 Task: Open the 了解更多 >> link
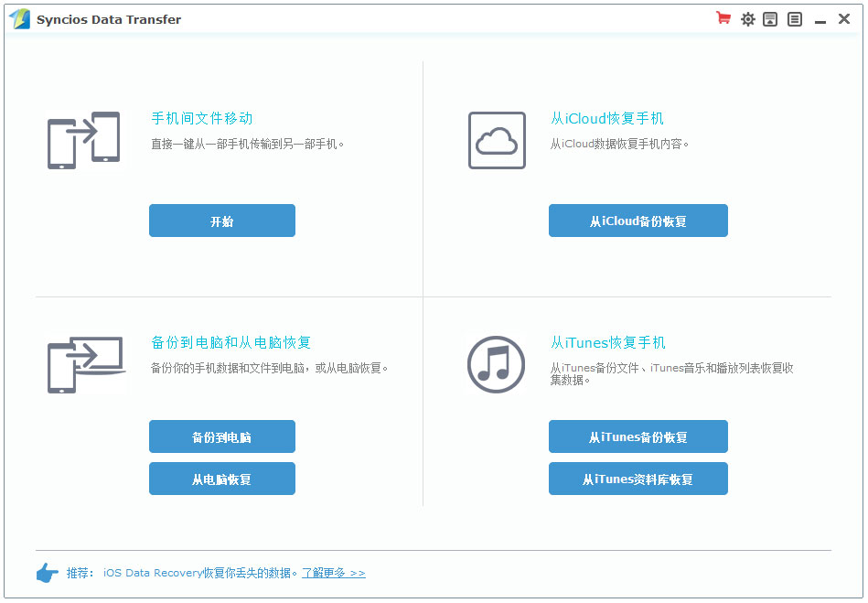point(333,573)
